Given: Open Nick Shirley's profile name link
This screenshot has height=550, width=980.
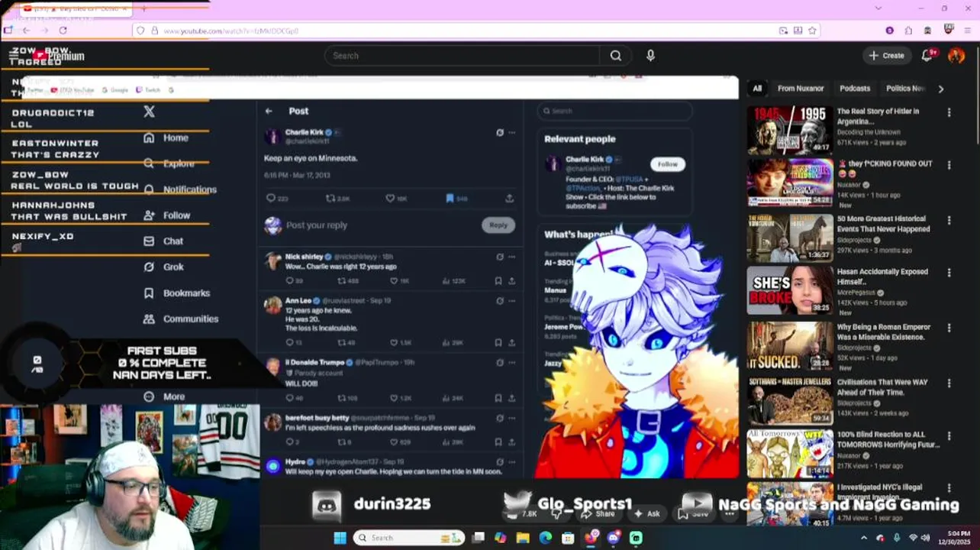Looking at the screenshot, I should pos(304,257).
